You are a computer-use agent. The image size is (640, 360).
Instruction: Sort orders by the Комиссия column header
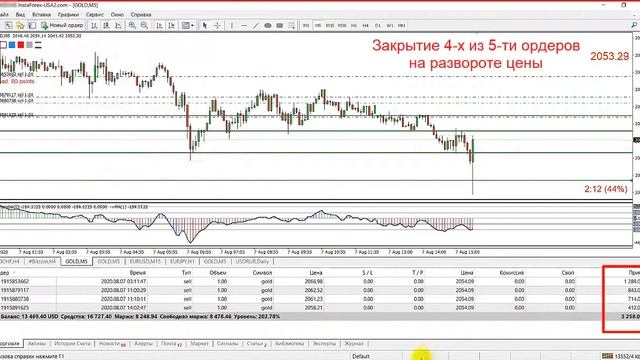(511, 273)
